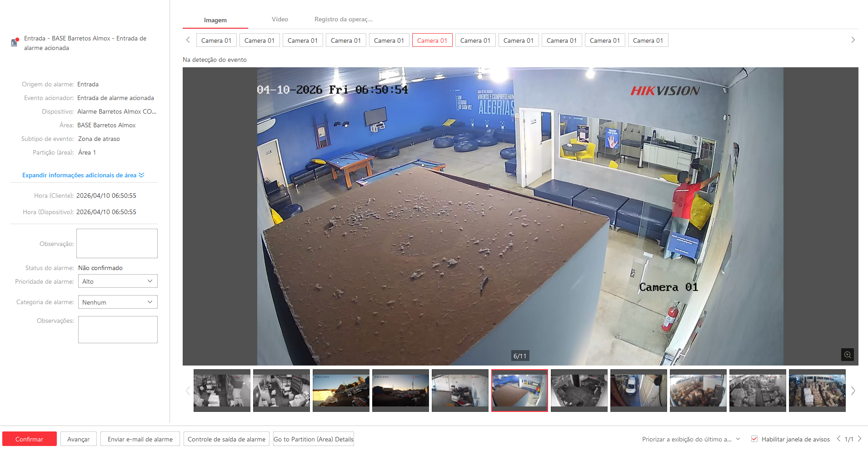Open Prioridade de alarme dropdown
This screenshot has height=451, width=868.
point(118,281)
